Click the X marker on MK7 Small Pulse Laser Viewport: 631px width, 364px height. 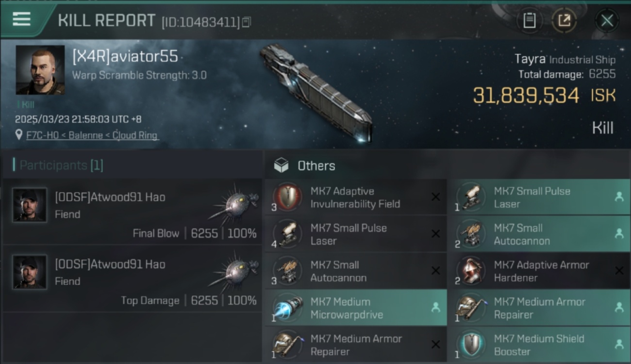tap(435, 234)
